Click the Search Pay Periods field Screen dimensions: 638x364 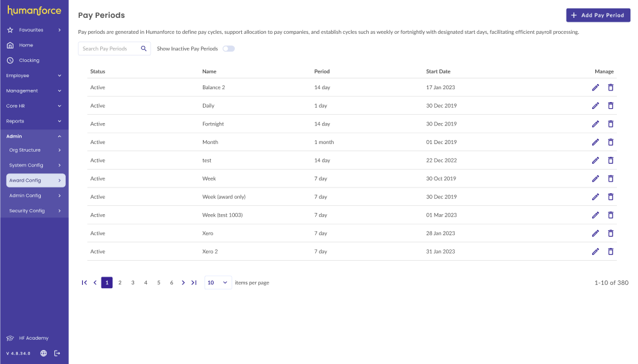[x=108, y=48]
